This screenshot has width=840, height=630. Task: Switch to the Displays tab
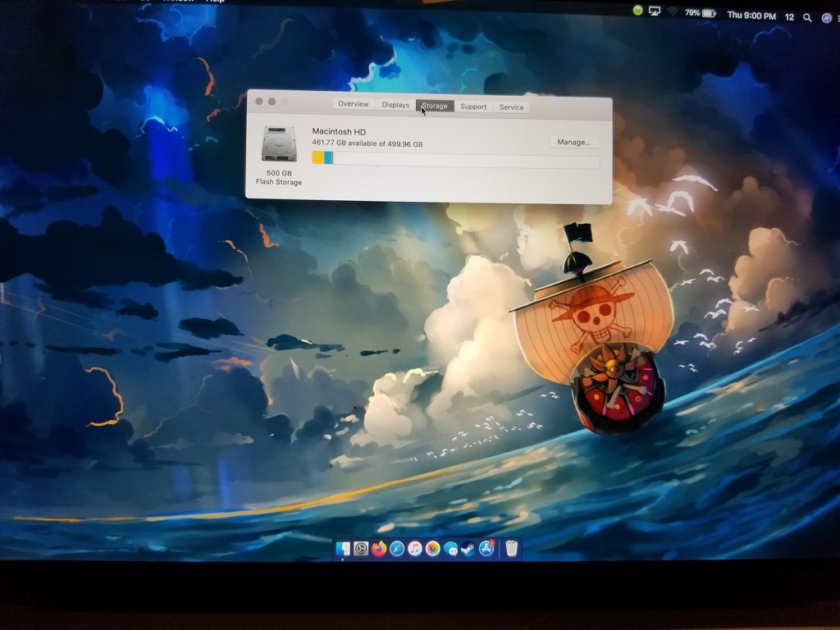pos(395,105)
